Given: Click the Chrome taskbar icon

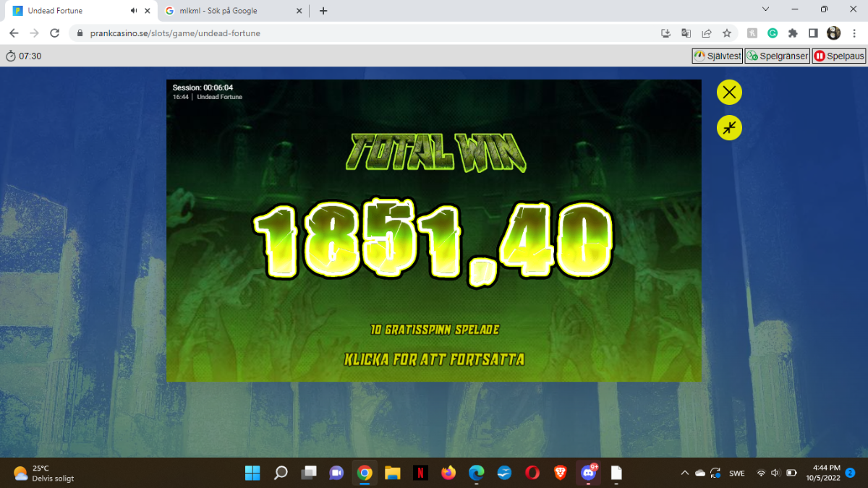Looking at the screenshot, I should tap(365, 473).
